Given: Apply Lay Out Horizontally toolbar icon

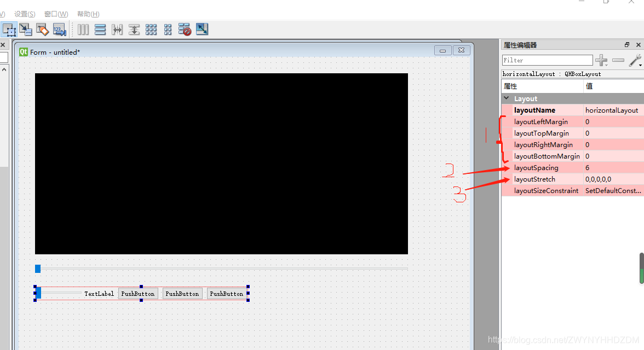Looking at the screenshot, I should click(x=83, y=30).
